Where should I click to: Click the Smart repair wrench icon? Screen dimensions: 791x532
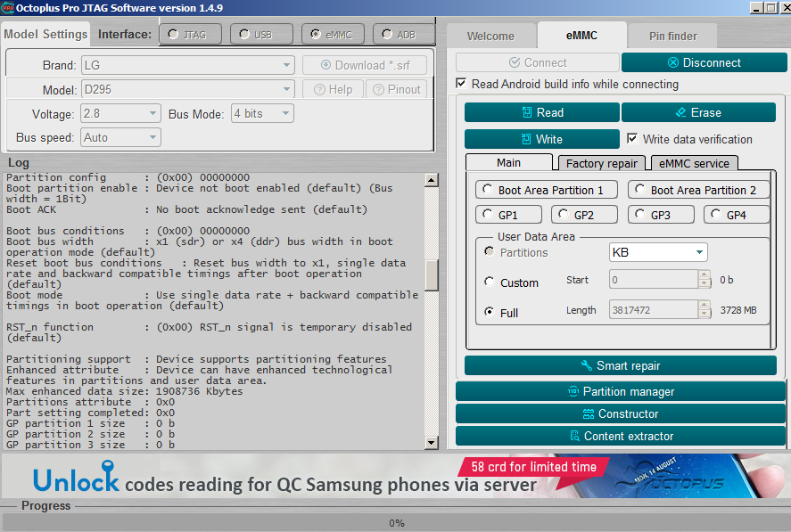(586, 365)
